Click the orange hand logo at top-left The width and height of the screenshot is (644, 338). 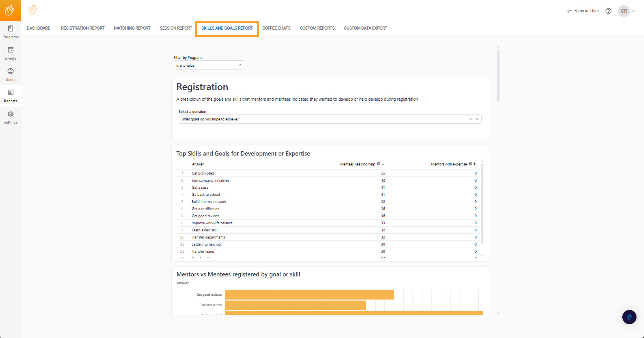coord(10,10)
